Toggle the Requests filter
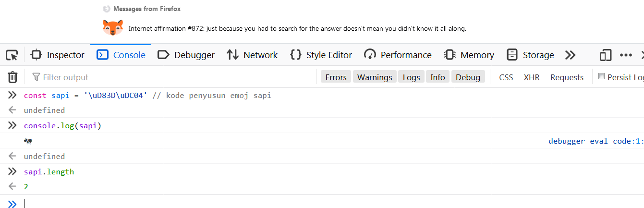The height and width of the screenshot is (208, 644). 567,77
